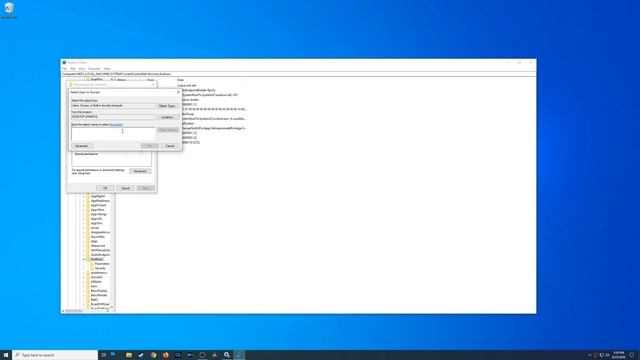Close the Select Users or Groups dialog
640x360 pixels.
(178, 92)
